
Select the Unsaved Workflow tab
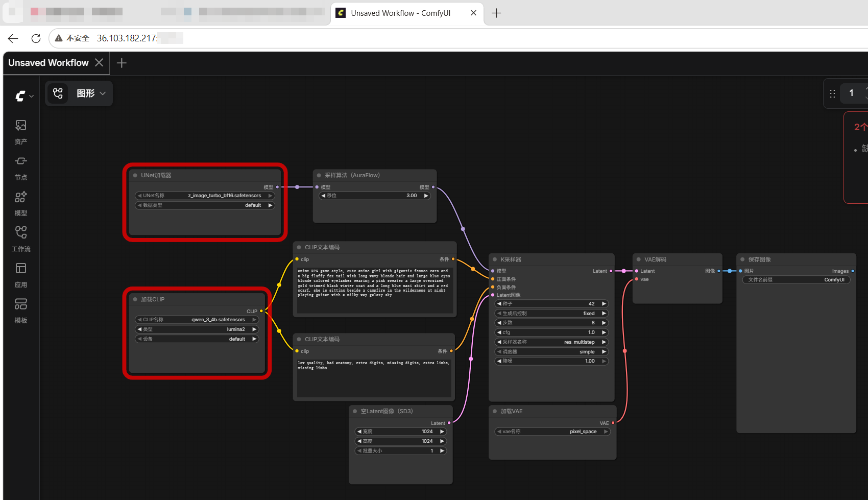pyautogui.click(x=49, y=63)
